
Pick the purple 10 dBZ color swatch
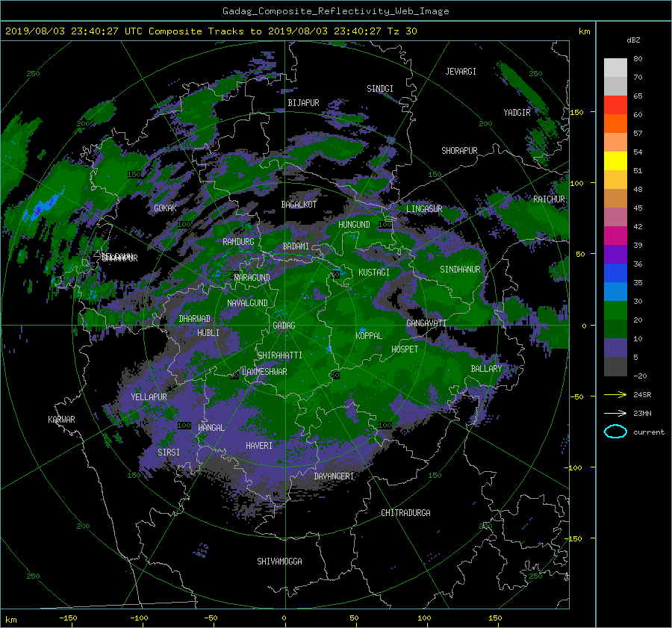pos(615,348)
